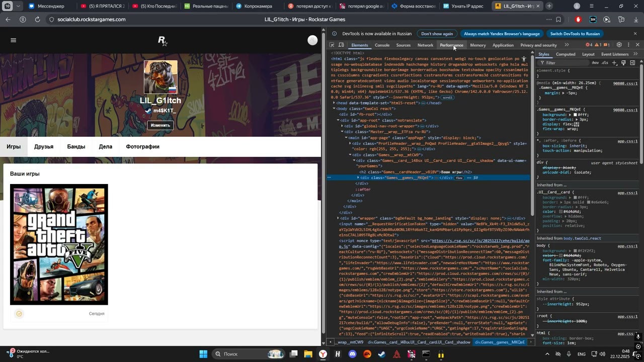Dismiss the DevTools language infobar
Image resolution: width=644 pixels, height=362 pixels.
635,34
